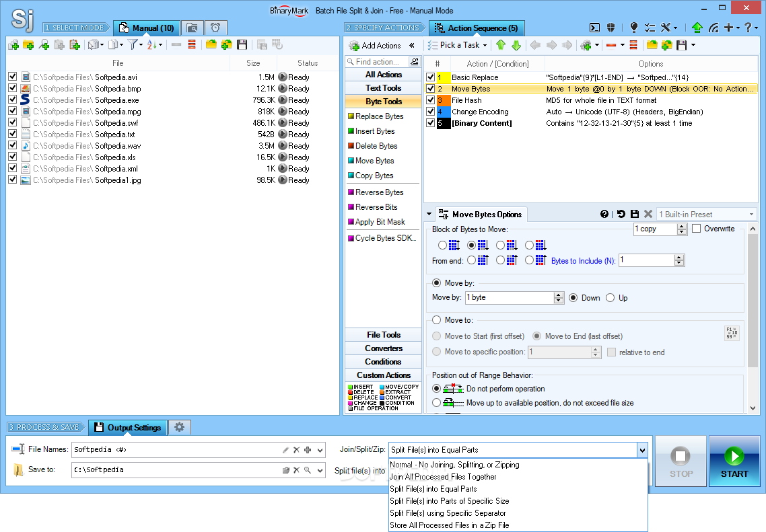Image resolution: width=766 pixels, height=532 pixels.
Task: Uncheck the File Hash action checkbox
Action: (430, 100)
